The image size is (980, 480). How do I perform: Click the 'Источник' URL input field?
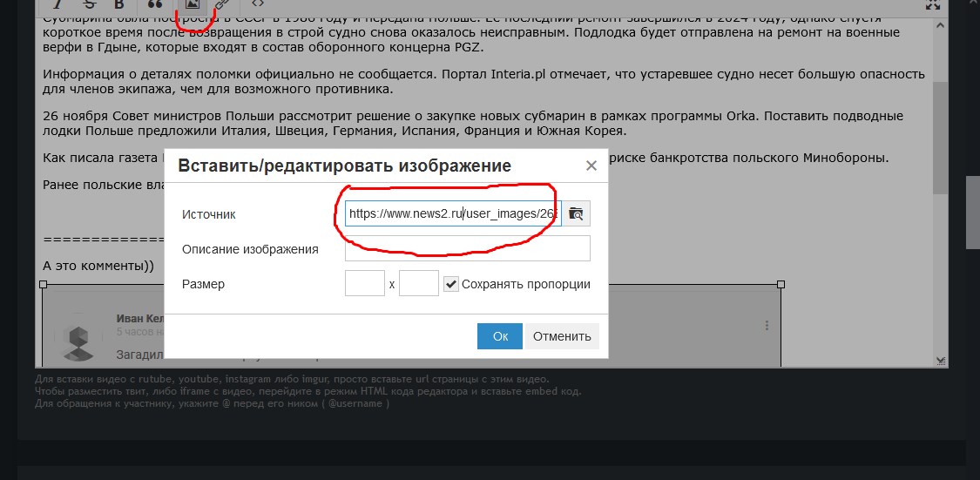452,213
